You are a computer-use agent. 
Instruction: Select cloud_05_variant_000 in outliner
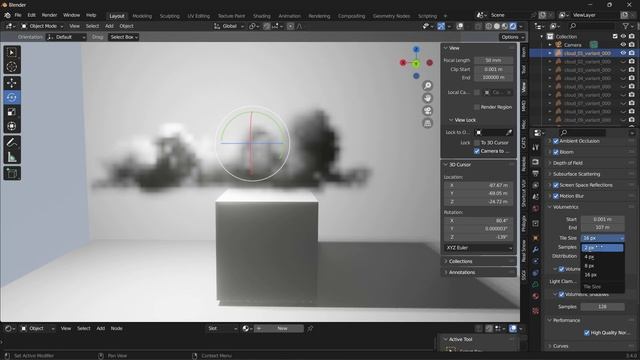[x=587, y=87]
